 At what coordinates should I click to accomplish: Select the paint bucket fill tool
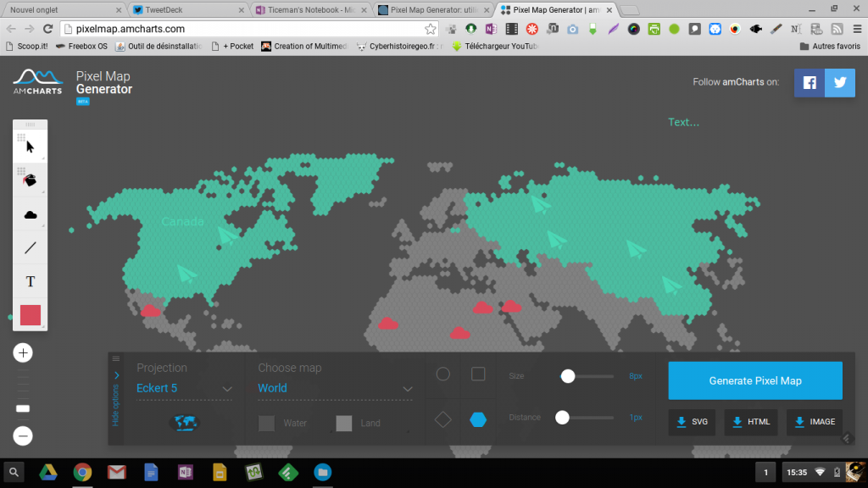click(x=31, y=180)
